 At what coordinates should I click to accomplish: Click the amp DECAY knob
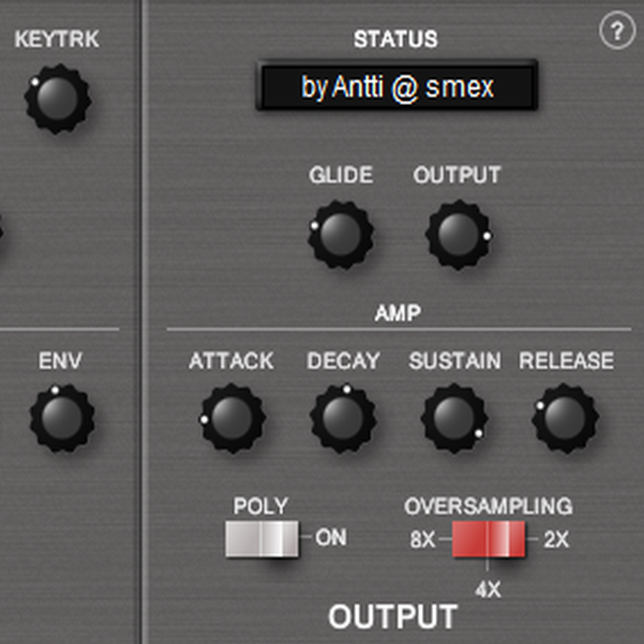tap(343, 419)
